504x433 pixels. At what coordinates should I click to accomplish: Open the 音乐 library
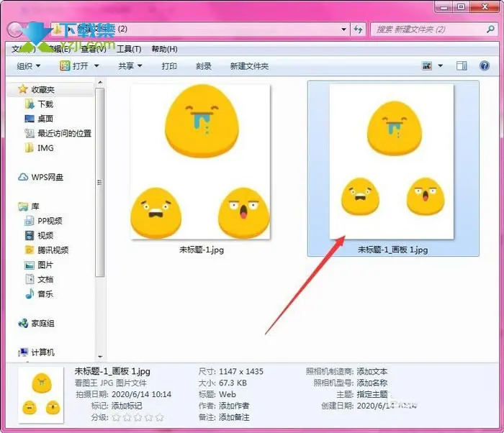coord(45,294)
